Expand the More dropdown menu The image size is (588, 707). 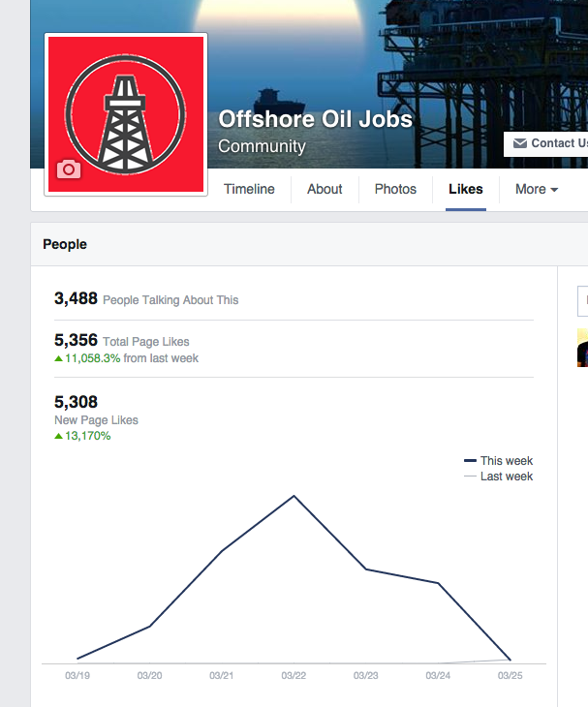537,189
